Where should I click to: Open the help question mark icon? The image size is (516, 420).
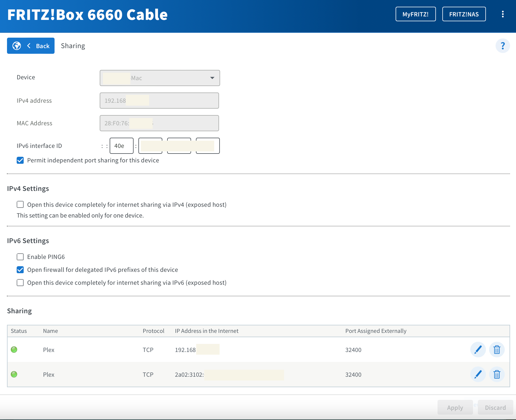[503, 46]
